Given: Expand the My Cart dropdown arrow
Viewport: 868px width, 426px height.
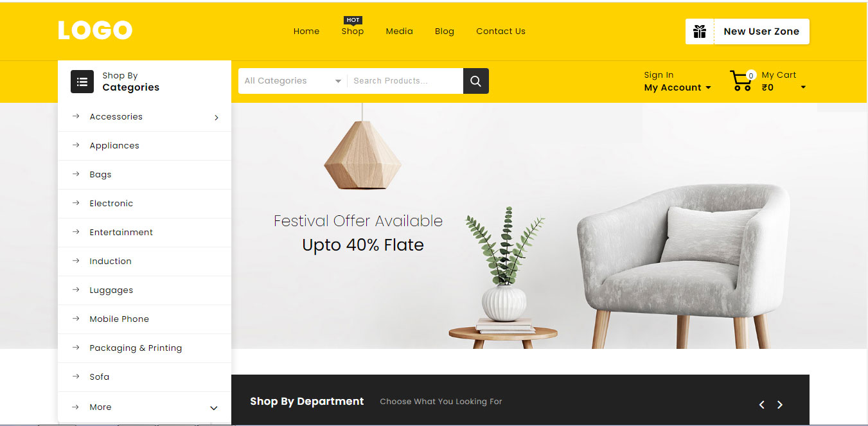Looking at the screenshot, I should click(803, 87).
